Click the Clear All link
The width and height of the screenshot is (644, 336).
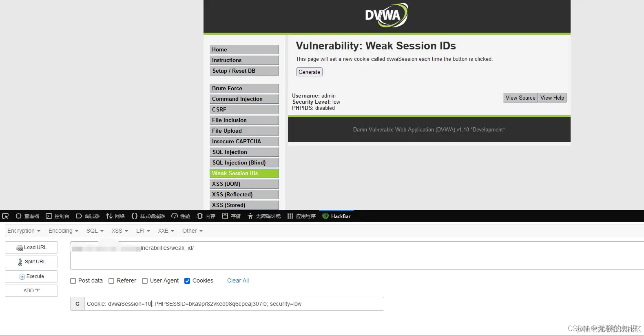(x=238, y=280)
